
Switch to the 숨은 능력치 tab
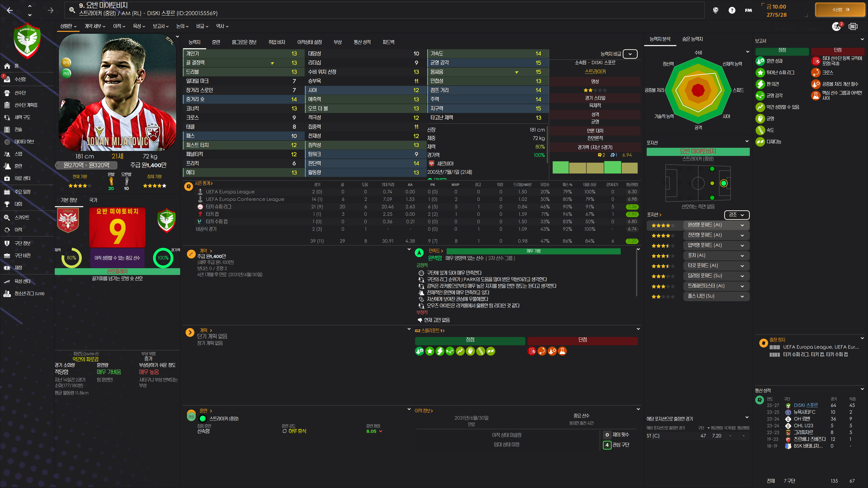click(692, 39)
